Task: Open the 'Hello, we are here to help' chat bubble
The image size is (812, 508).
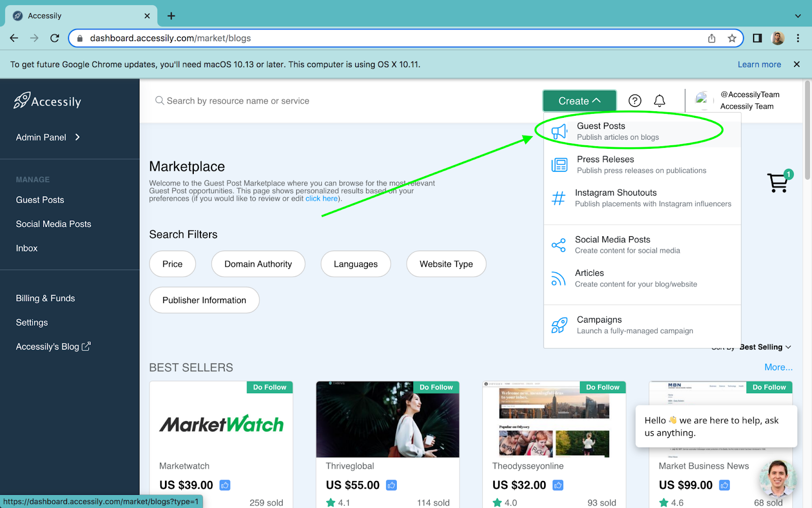Action: point(716,426)
